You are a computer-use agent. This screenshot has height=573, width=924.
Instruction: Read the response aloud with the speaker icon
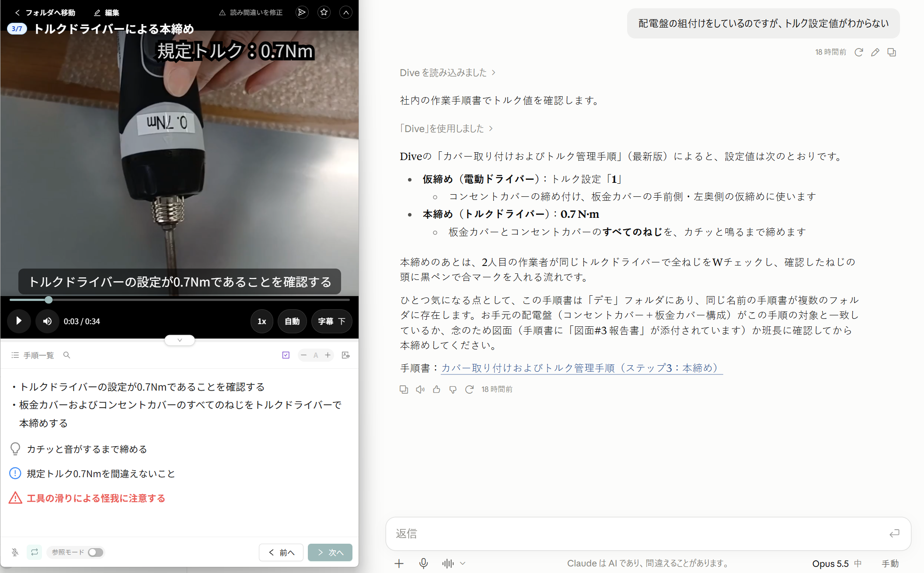click(420, 389)
